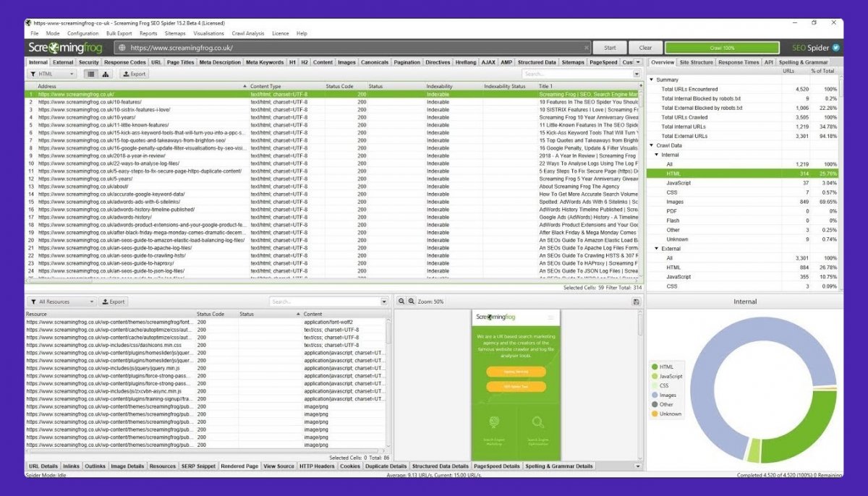This screenshot has width=868, height=496.
Task: Click the globe icon in the URL bar
Action: click(122, 48)
